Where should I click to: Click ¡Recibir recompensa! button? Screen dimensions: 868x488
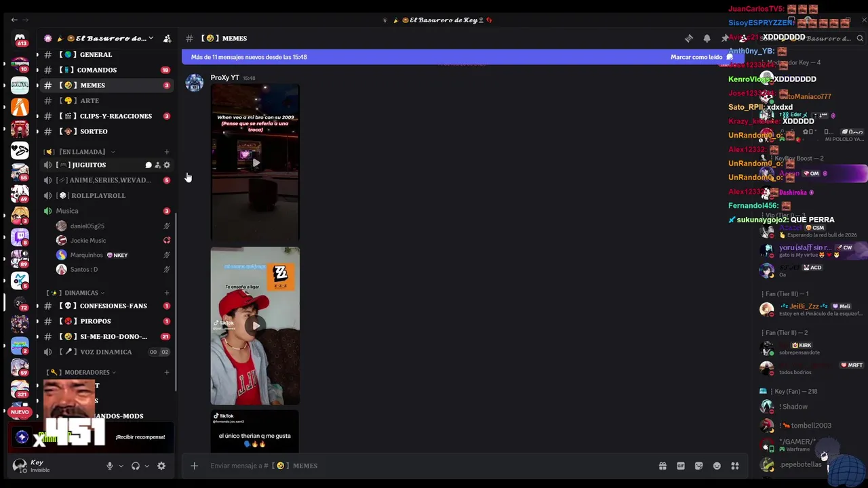pyautogui.click(x=140, y=437)
